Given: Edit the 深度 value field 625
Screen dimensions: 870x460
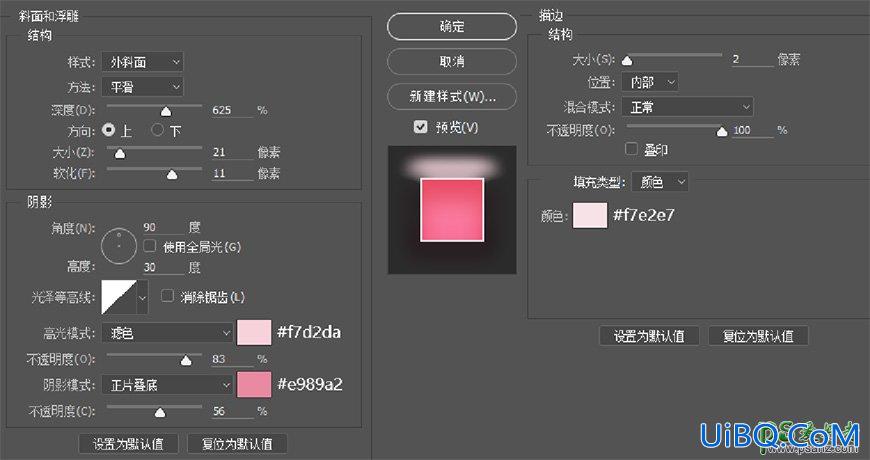Looking at the screenshot, I should tap(232, 110).
